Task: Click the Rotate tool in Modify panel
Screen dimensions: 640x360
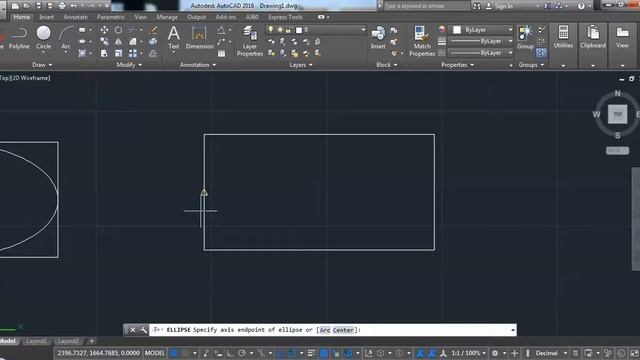Action: point(118,30)
